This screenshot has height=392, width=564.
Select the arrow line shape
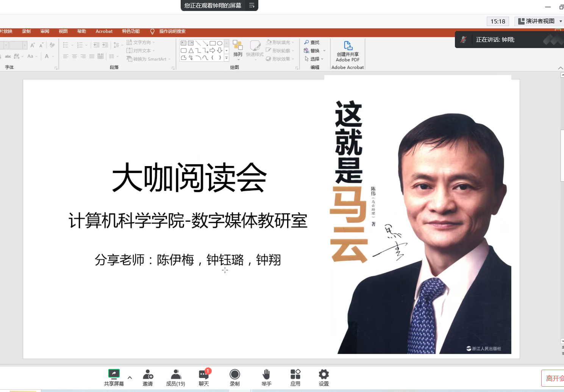click(205, 43)
